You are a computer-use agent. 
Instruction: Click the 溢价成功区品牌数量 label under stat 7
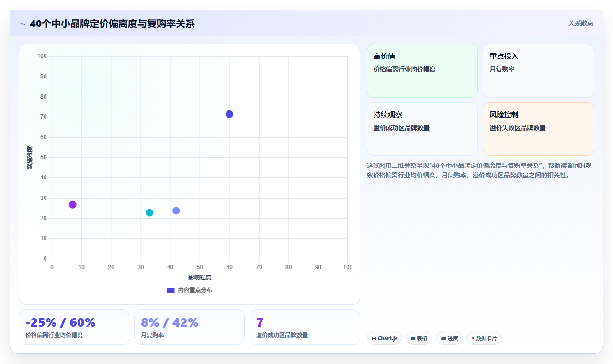tap(282, 335)
